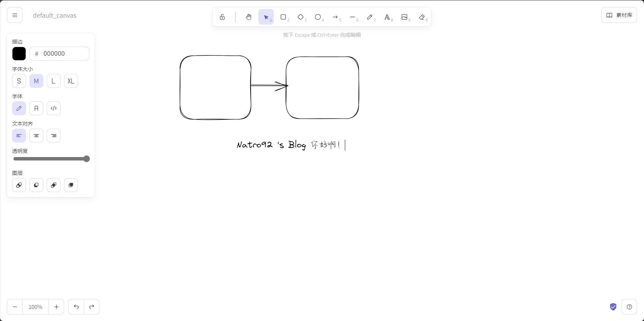The height and width of the screenshot is (321, 644).
Task: Toggle the canvas lock tool
Action: coord(222,17)
